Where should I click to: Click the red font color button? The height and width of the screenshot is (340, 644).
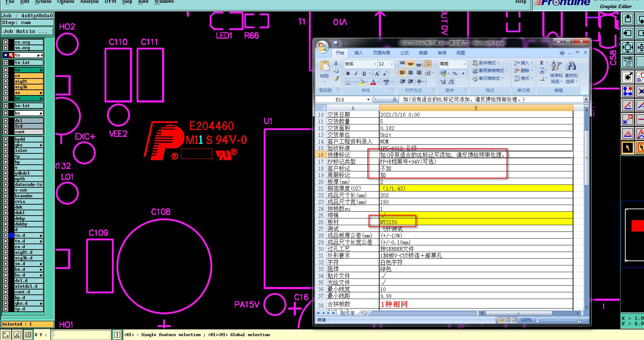pos(373,82)
